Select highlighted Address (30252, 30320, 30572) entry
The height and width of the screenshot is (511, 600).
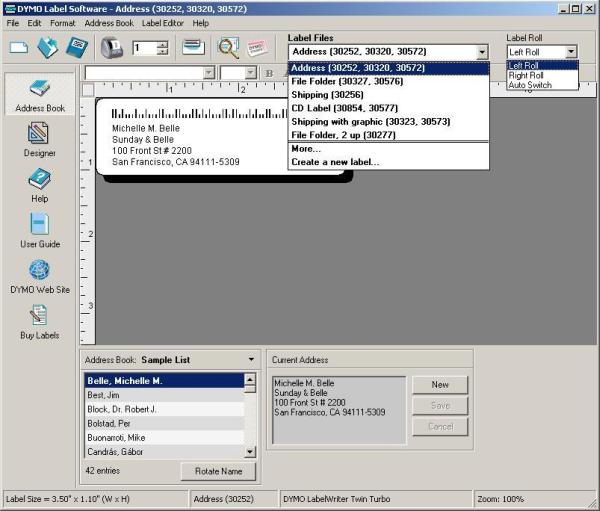[x=388, y=68]
